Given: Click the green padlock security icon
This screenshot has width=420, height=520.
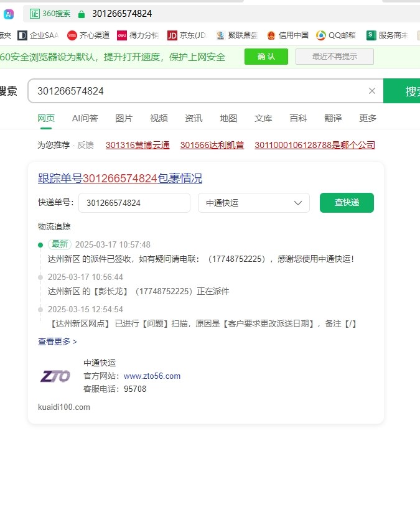Looking at the screenshot, I should [82, 14].
